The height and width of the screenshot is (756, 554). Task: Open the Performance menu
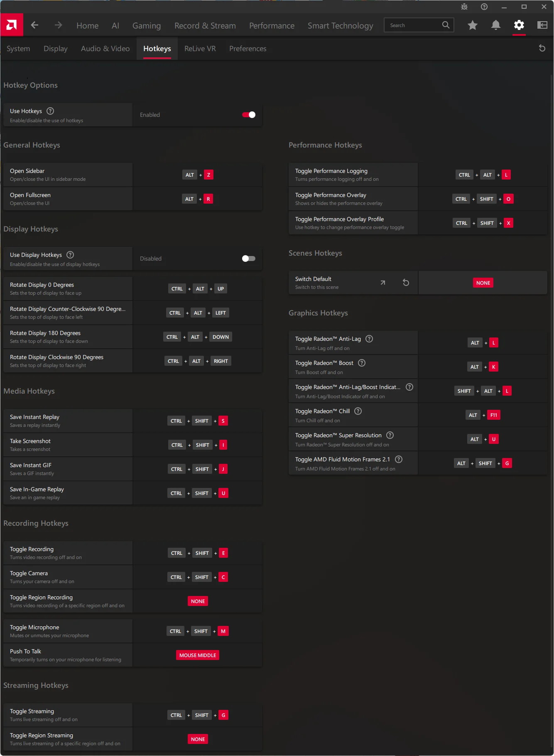click(272, 26)
